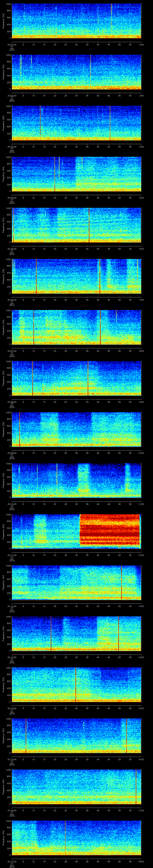This screenshot has height=868, width=153.
Task: Click the 20:10:00 start time label
Action: (x=12, y=504)
